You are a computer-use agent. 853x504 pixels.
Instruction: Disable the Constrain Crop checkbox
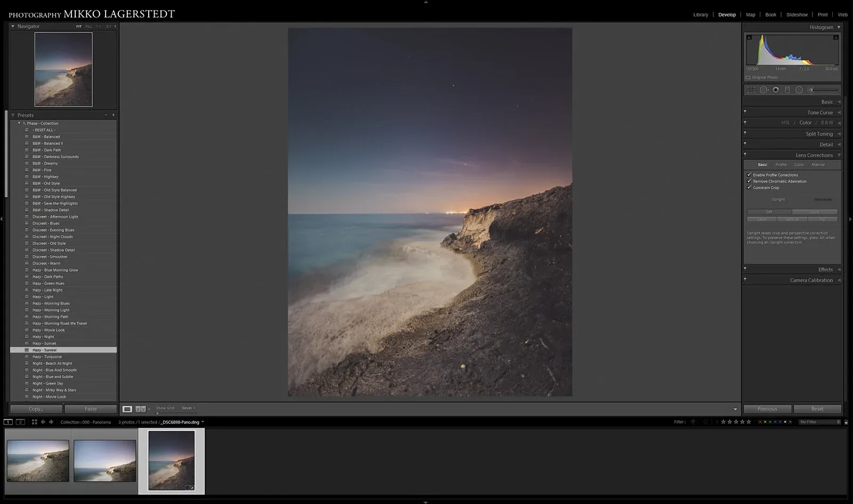tap(750, 188)
